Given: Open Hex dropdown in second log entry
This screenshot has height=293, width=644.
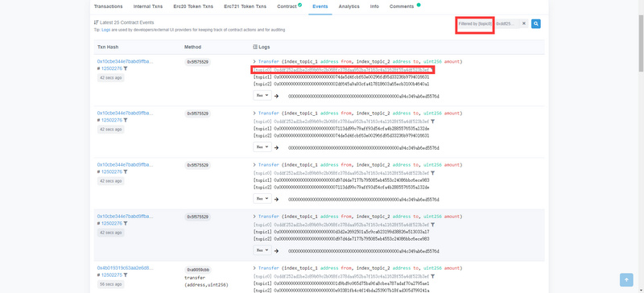Looking at the screenshot, I should [x=262, y=146].
